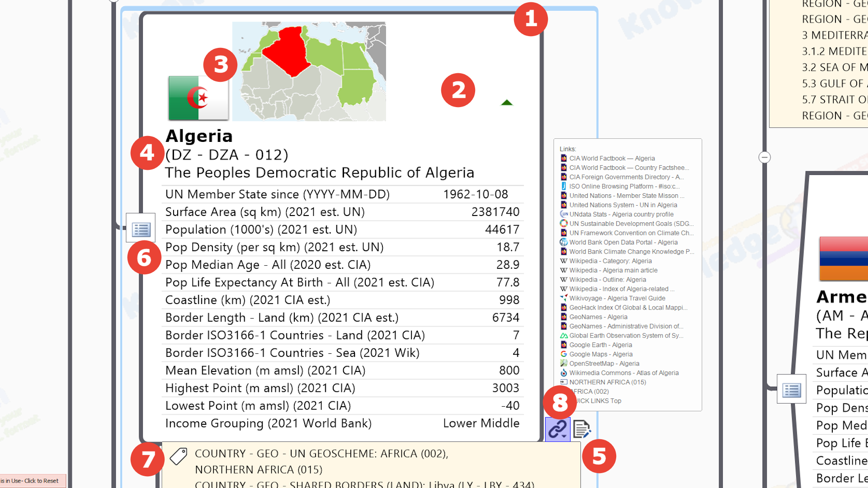The height and width of the screenshot is (488, 868).
Task: Jump to NORTHERN AFRICA (015) topic link
Action: click(607, 382)
